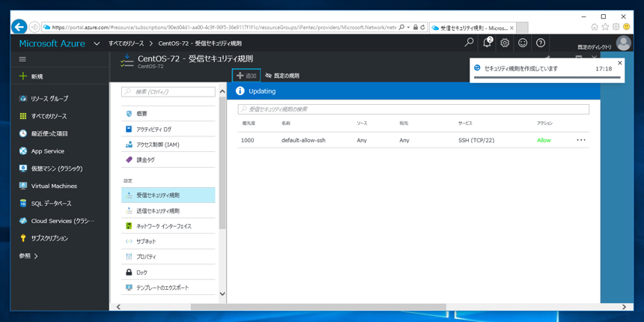
Task: Select 送信セキュリティ規則 in blade menu
Action: point(168,210)
